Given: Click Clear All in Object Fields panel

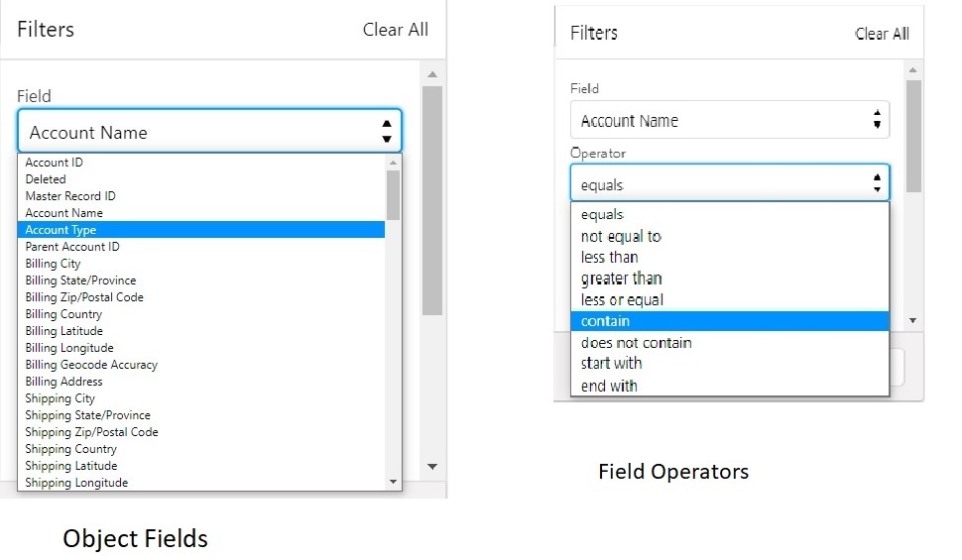Looking at the screenshot, I should (395, 30).
